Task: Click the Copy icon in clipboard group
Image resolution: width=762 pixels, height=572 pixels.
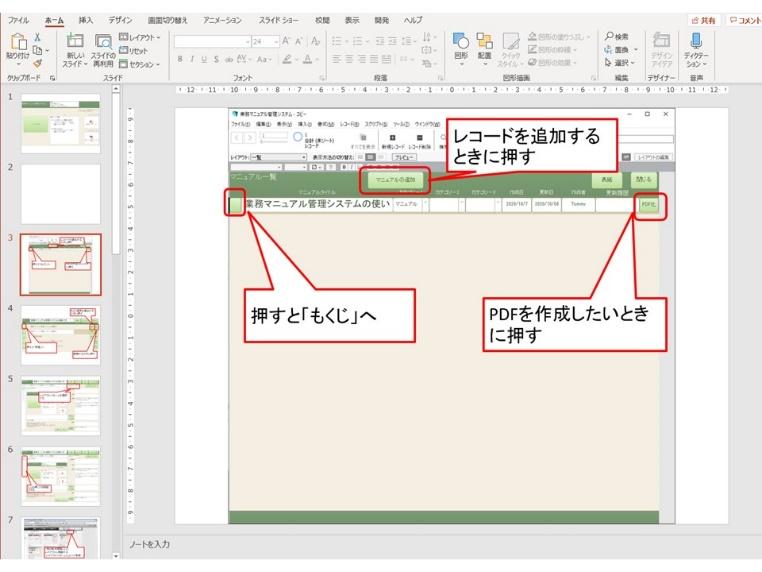Action: pos(38,50)
